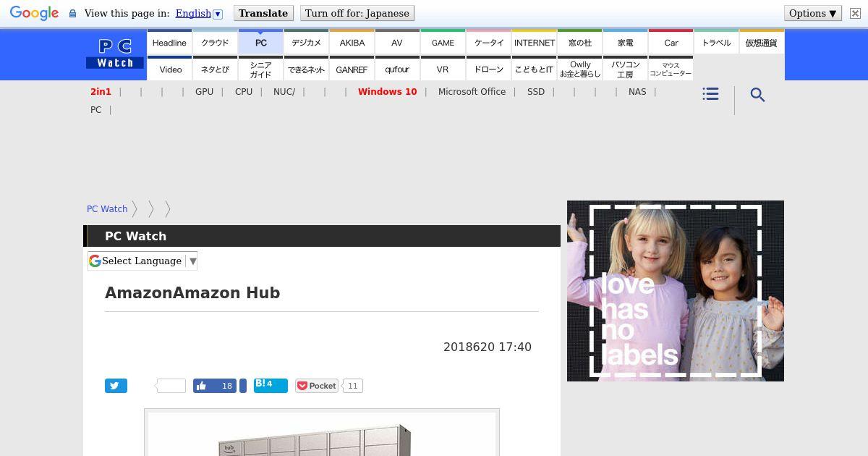Click the NAS topic link
This screenshot has width=868, height=456.
[637, 92]
